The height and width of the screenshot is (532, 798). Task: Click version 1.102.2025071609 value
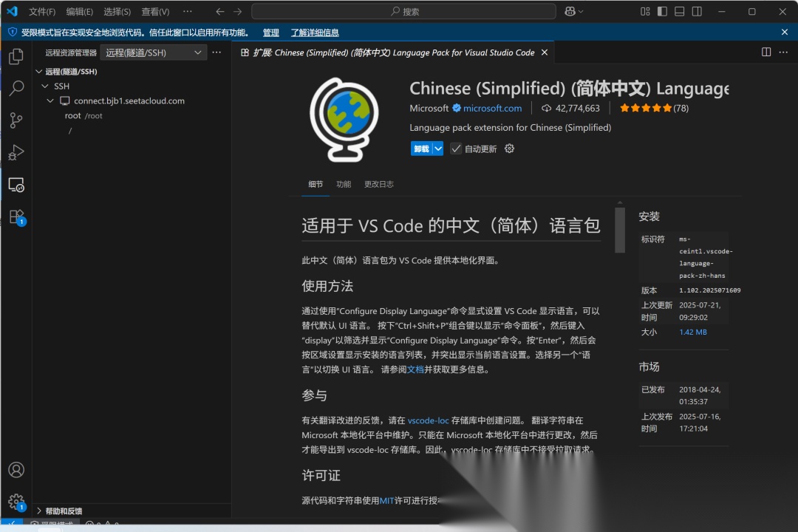709,290
